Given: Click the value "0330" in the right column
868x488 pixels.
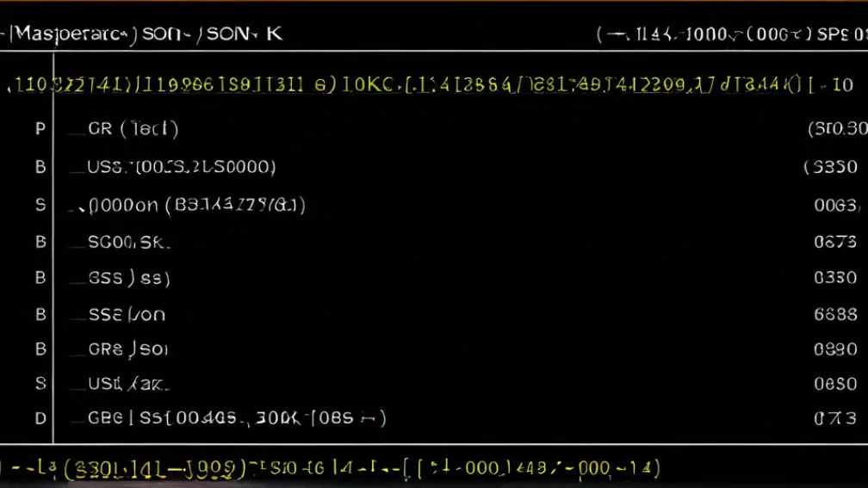Looking at the screenshot, I should pyautogui.click(x=835, y=277).
